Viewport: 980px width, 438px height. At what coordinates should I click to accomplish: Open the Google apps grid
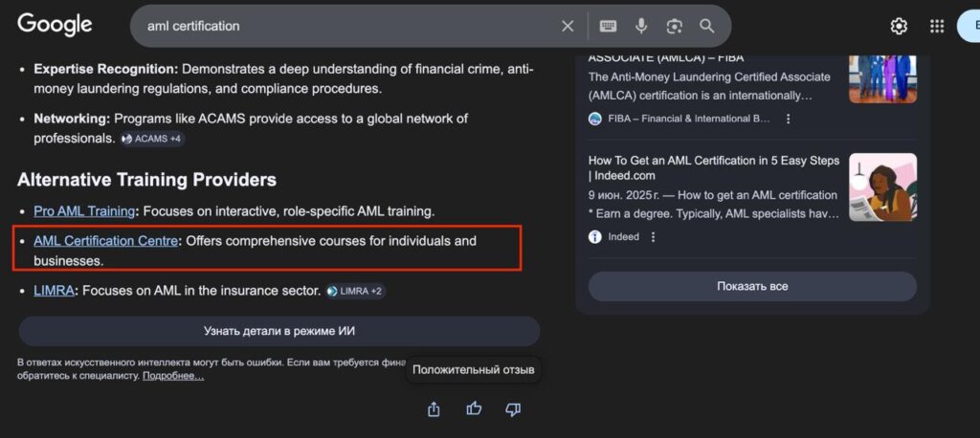point(936,26)
